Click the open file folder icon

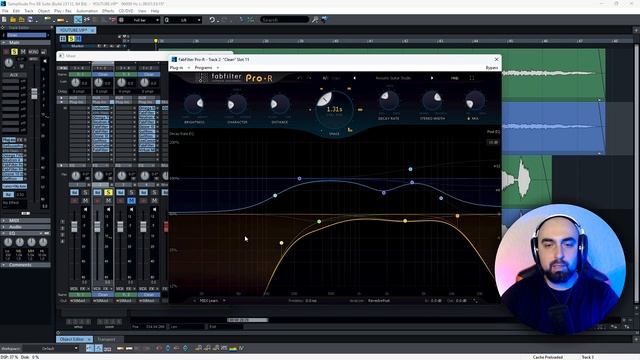click(x=13, y=20)
